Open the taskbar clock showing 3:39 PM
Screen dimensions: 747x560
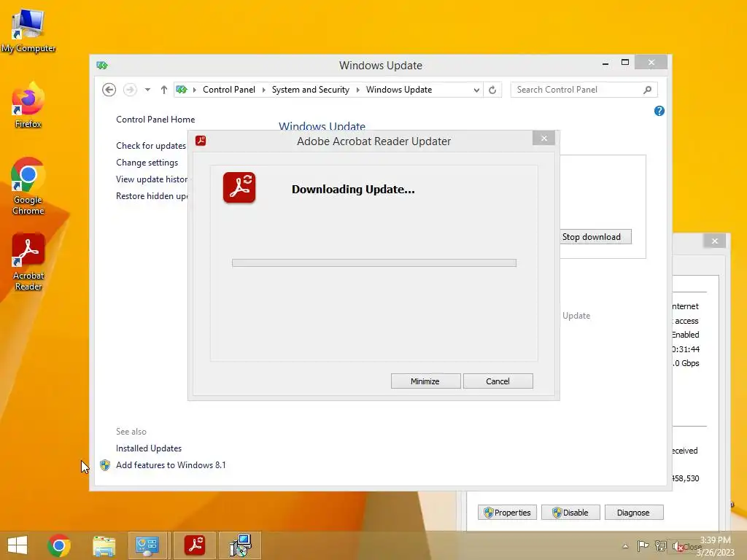click(715, 546)
